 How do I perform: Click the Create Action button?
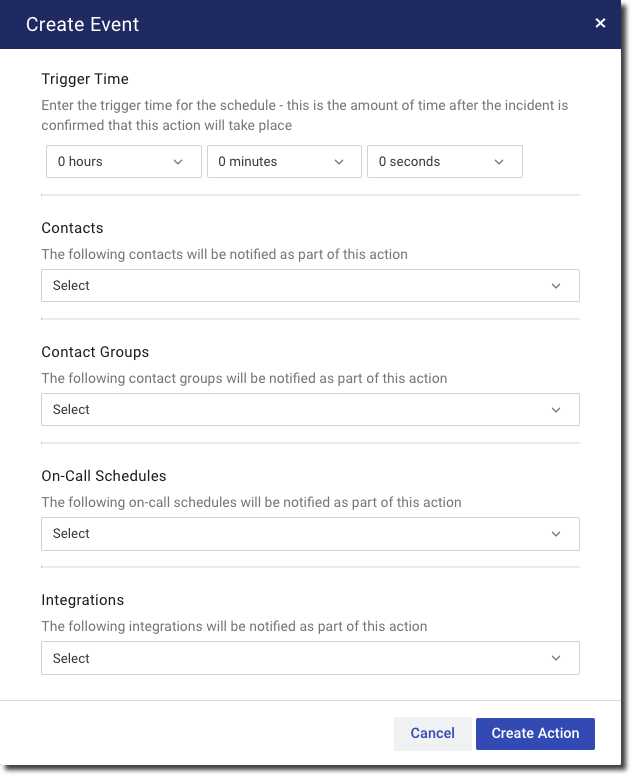[x=535, y=733]
